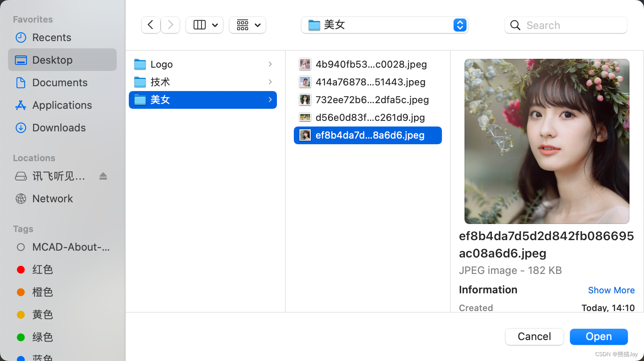This screenshot has height=361, width=644.
Task: Select Network under Locations
Action: (x=52, y=199)
